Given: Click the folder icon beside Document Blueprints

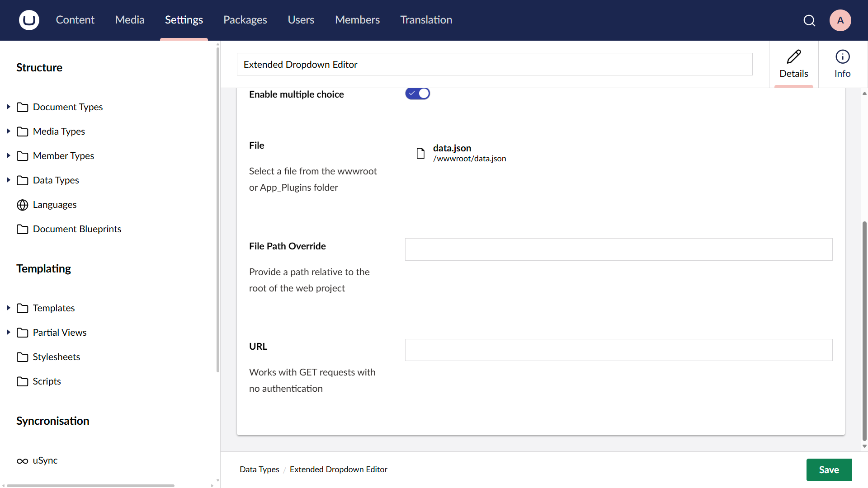Looking at the screenshot, I should (x=23, y=229).
